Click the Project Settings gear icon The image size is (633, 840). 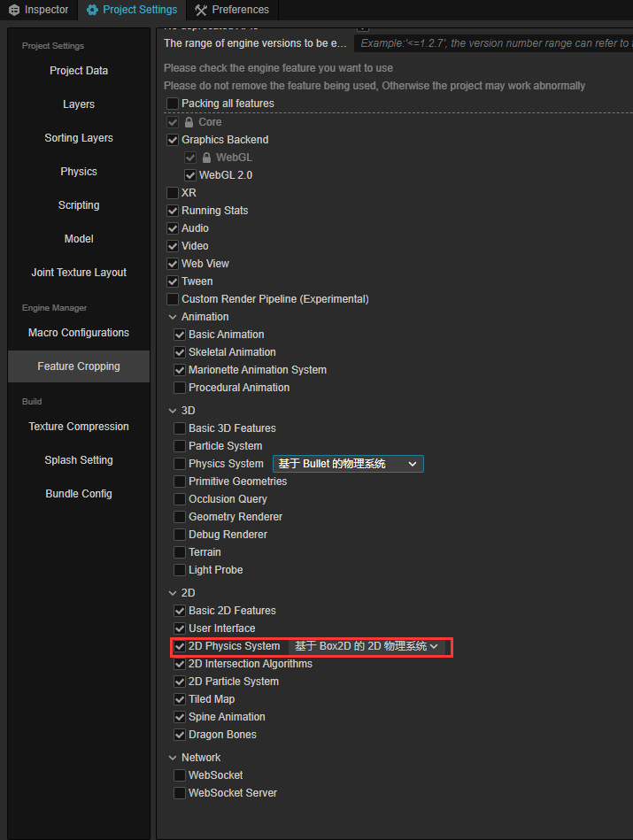pos(92,10)
